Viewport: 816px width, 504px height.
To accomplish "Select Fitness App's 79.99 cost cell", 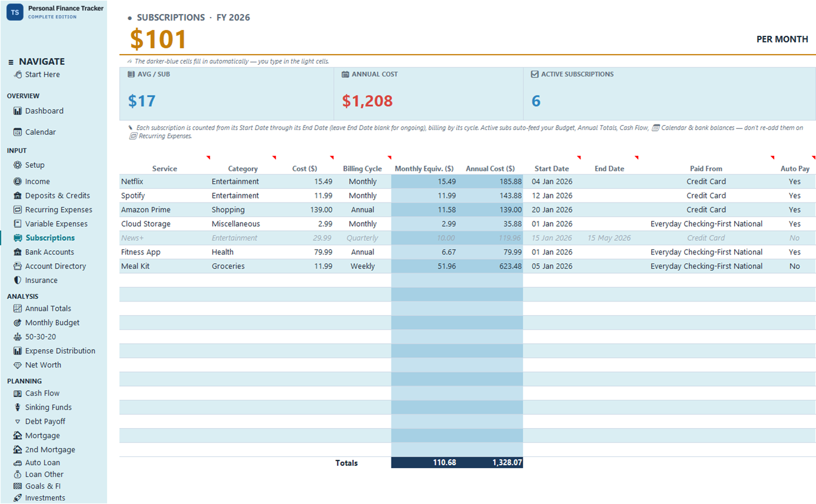I will (x=305, y=253).
